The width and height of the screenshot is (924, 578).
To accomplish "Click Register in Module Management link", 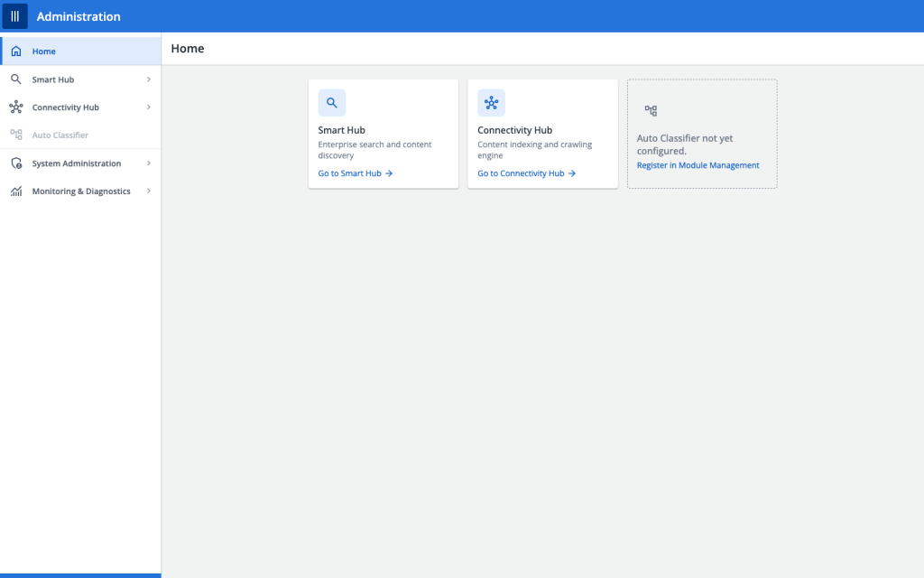I will [x=698, y=165].
